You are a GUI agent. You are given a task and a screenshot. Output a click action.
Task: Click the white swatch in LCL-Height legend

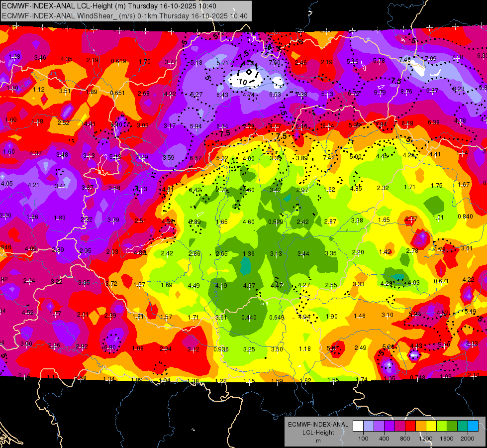pyautogui.click(x=358, y=426)
